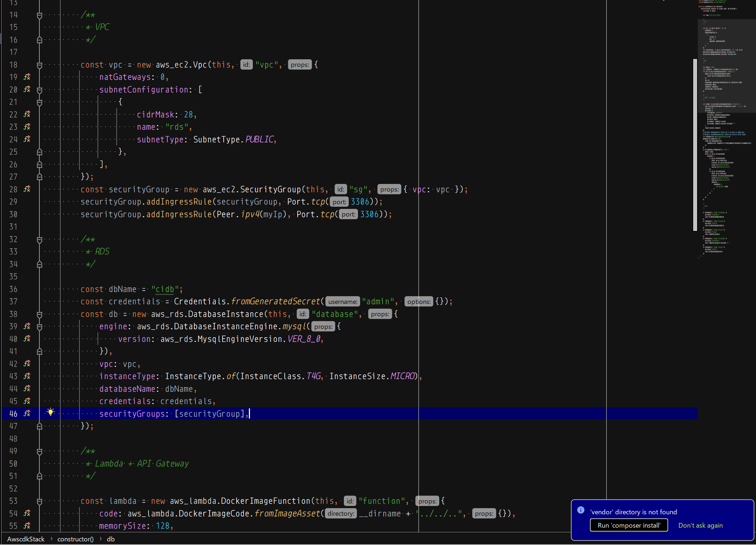Select constructor() in the breadcrumb bar

coord(75,539)
